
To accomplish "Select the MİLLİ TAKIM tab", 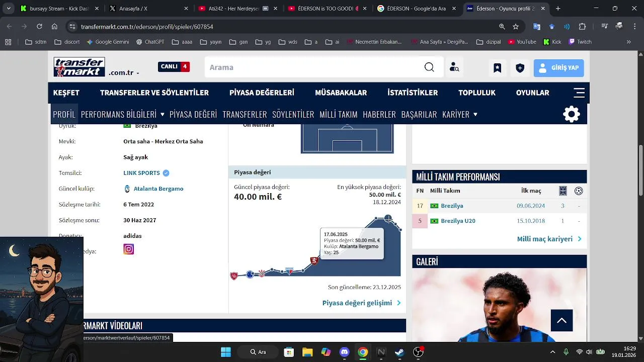I will click(x=339, y=114).
